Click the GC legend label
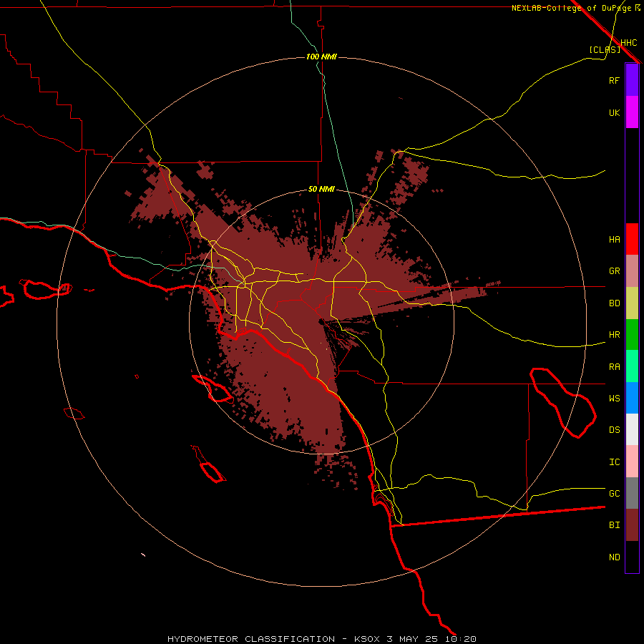The height and width of the screenshot is (644, 644). point(614,494)
